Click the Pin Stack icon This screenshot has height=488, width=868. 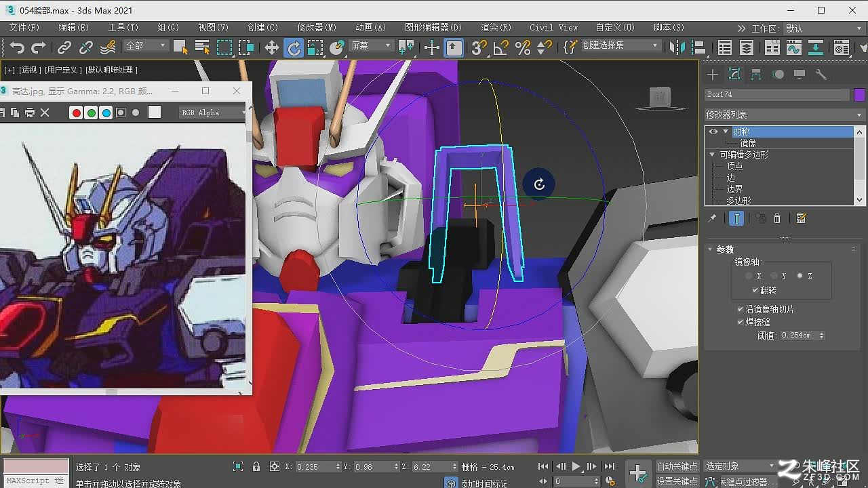(712, 218)
